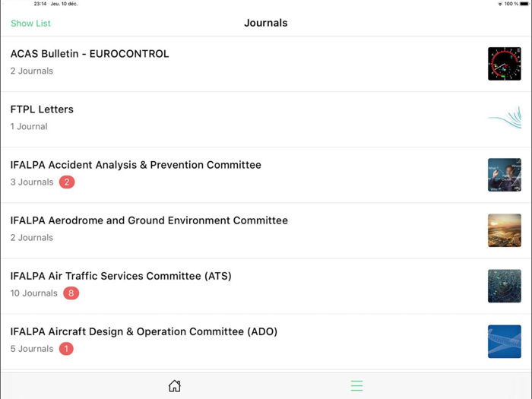Tap the Wi-Fi icon in status bar
The image size is (532, 399).
500,4
